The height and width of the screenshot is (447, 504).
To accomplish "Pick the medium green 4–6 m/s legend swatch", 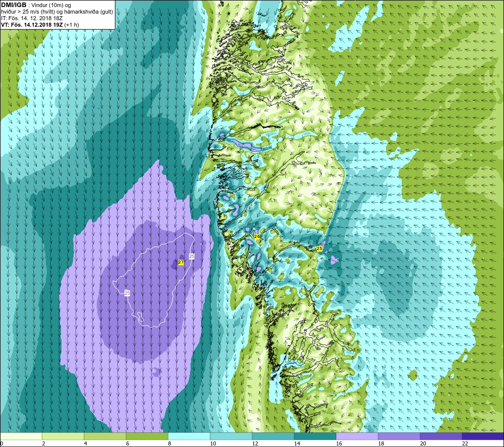I will (x=105, y=436).
